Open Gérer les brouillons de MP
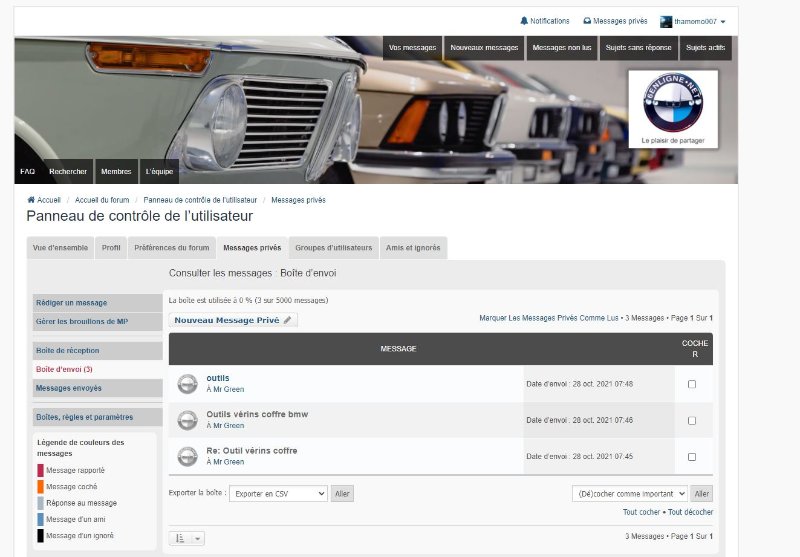Image resolution: width=800 pixels, height=557 pixels. (x=97, y=322)
